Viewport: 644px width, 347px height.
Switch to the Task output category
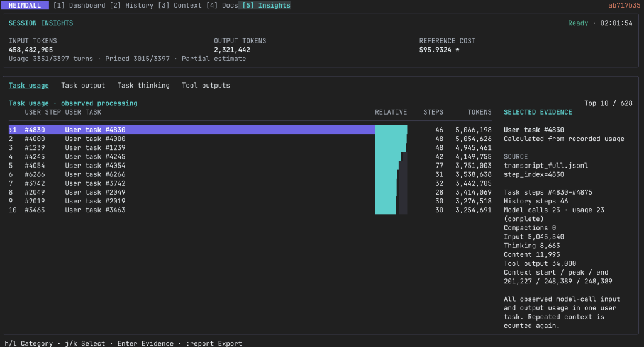pos(83,86)
